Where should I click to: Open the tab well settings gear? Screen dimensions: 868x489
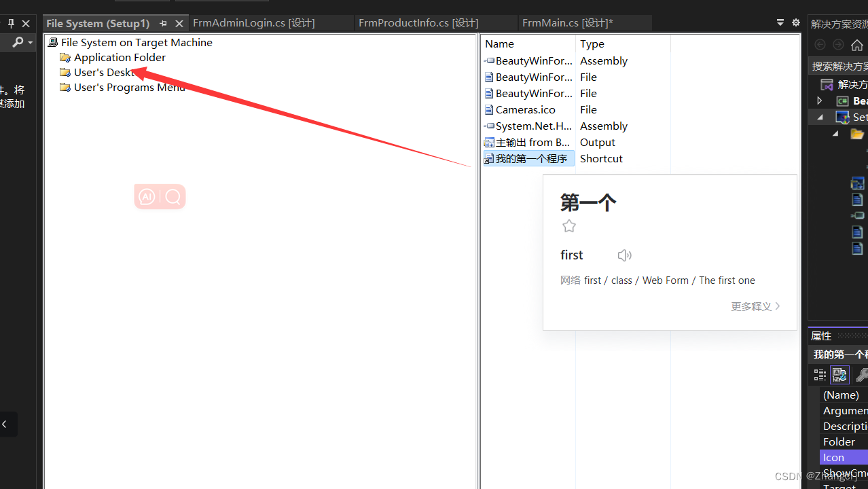click(x=796, y=22)
